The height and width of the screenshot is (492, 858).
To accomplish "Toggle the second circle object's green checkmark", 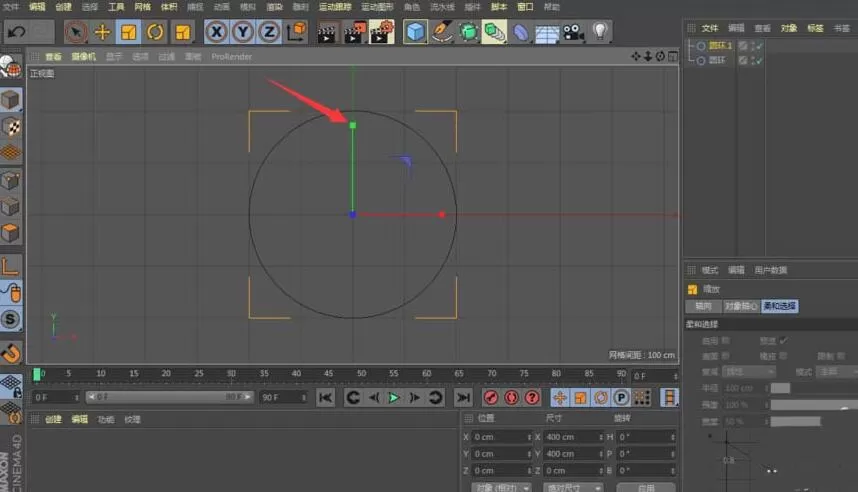I will pos(760,61).
